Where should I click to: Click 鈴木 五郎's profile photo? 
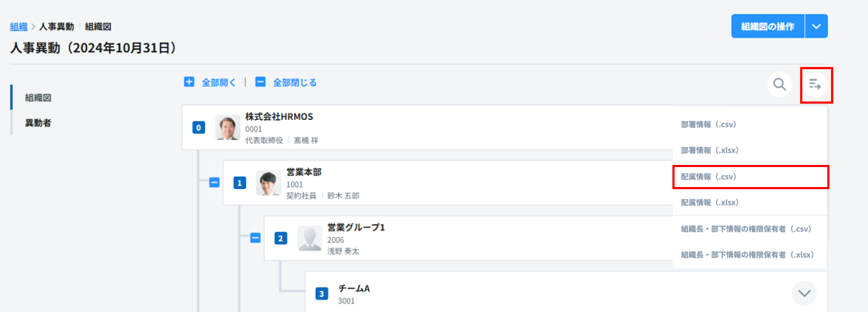point(268,183)
